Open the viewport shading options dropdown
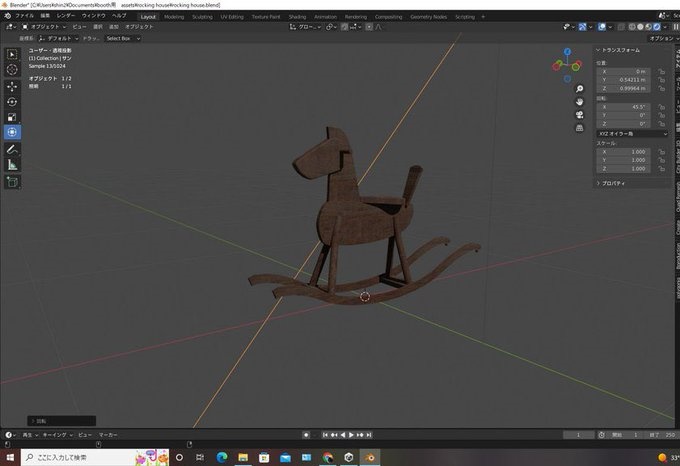 click(x=665, y=27)
